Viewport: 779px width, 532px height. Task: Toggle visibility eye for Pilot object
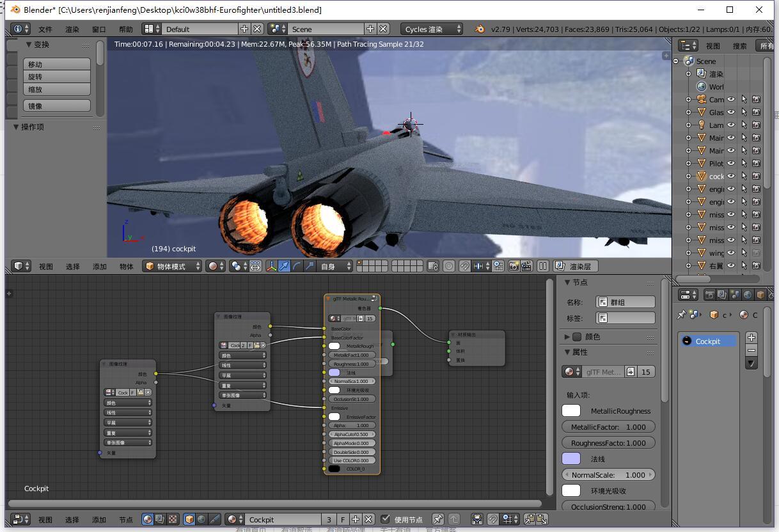[731, 163]
